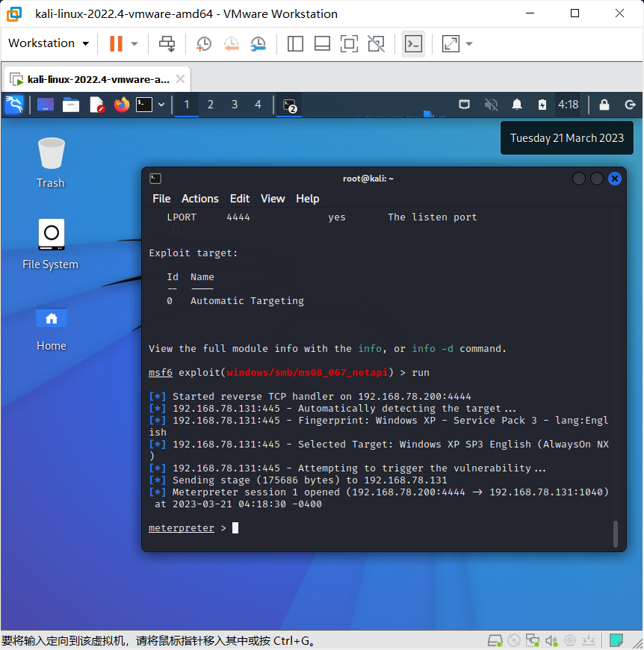
Task: Open stretch guest dropdown arrow
Action: pyautogui.click(x=469, y=43)
